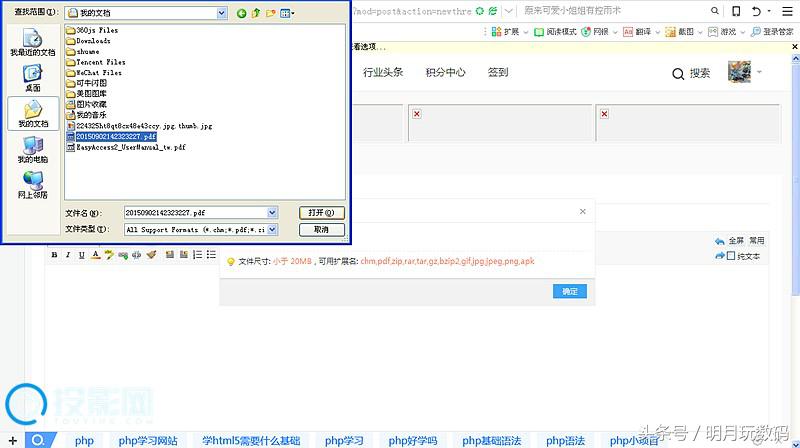The width and height of the screenshot is (800, 448).
Task: Select the jpg.thumb.jpg image file
Action: [140, 126]
